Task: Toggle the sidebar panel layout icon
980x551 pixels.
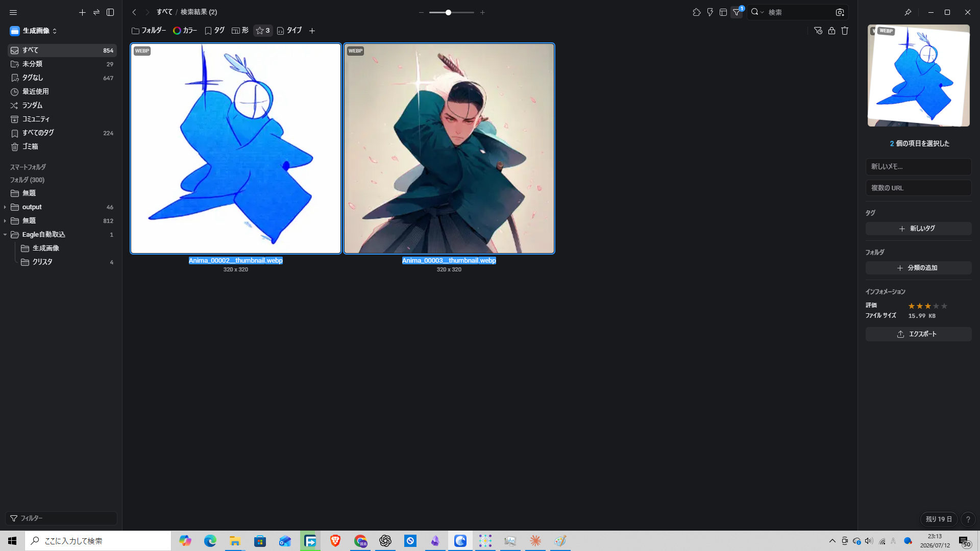Action: (110, 12)
